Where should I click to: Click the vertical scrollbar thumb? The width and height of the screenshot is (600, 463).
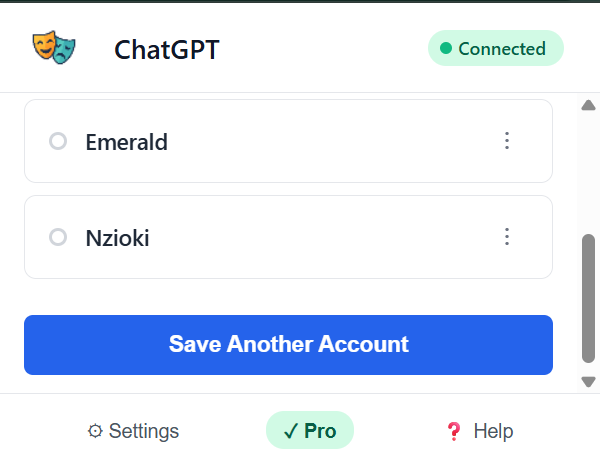[x=588, y=298]
